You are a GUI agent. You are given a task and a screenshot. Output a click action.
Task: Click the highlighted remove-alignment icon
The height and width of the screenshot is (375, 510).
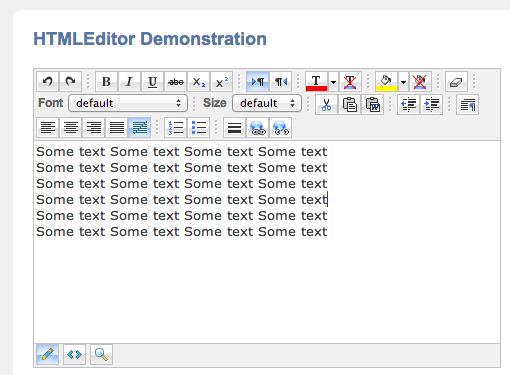(140, 127)
